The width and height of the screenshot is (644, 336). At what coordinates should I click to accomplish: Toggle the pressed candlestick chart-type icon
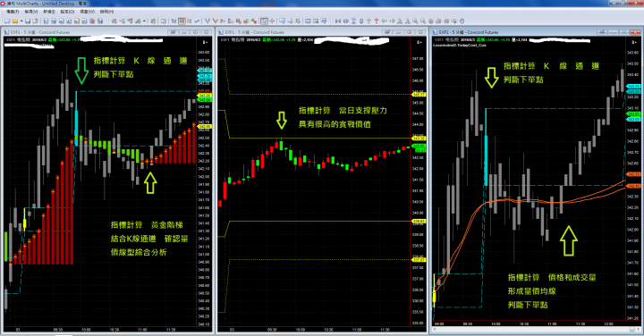coord(182,21)
